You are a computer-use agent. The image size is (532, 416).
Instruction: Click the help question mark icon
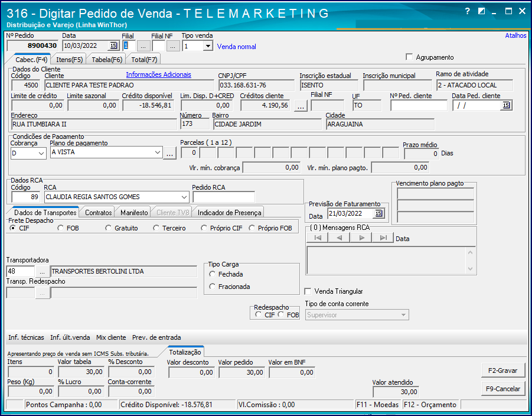click(467, 11)
